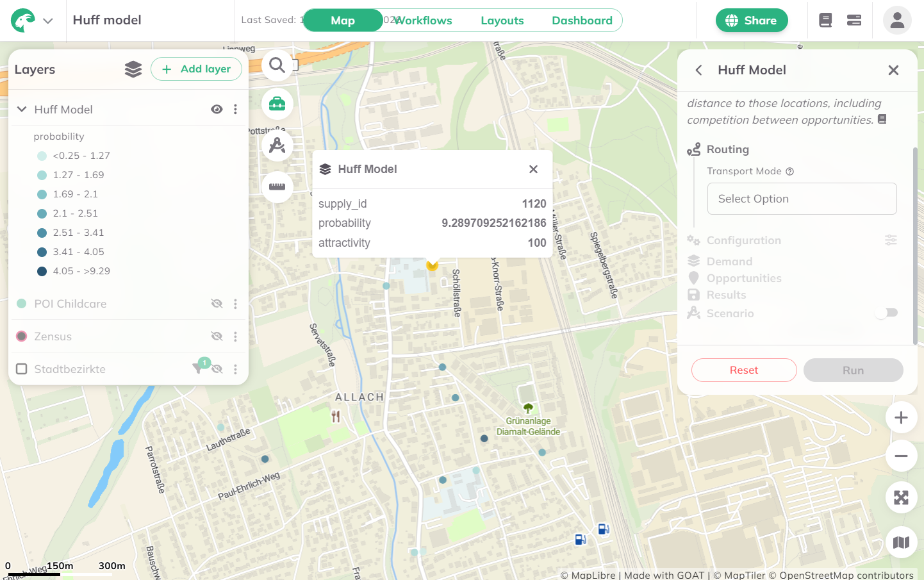Open the map search tool
This screenshot has width=924, height=580.
click(x=277, y=65)
